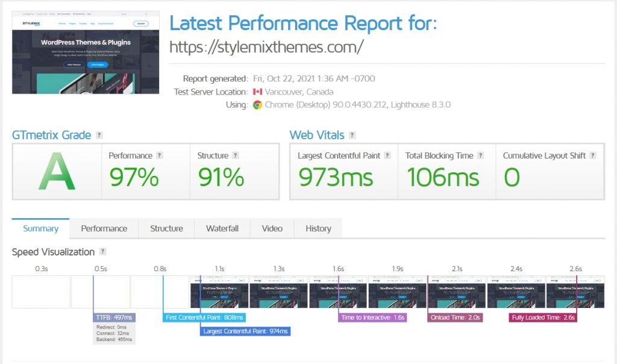The width and height of the screenshot is (617, 364).
Task: Click the stylemixthemes.com URL link
Action: tap(266, 48)
